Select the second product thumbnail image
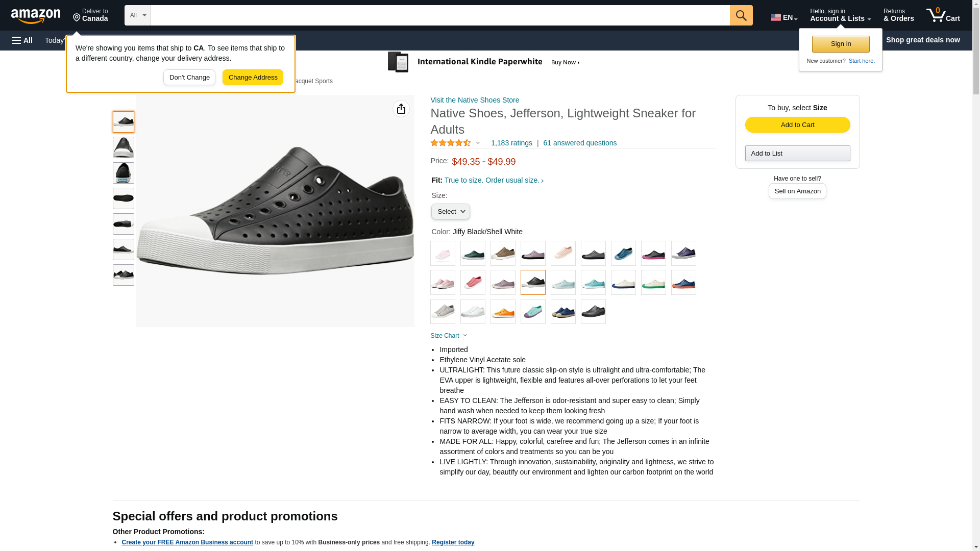Screen dimensions: 980x551 (x=124, y=147)
